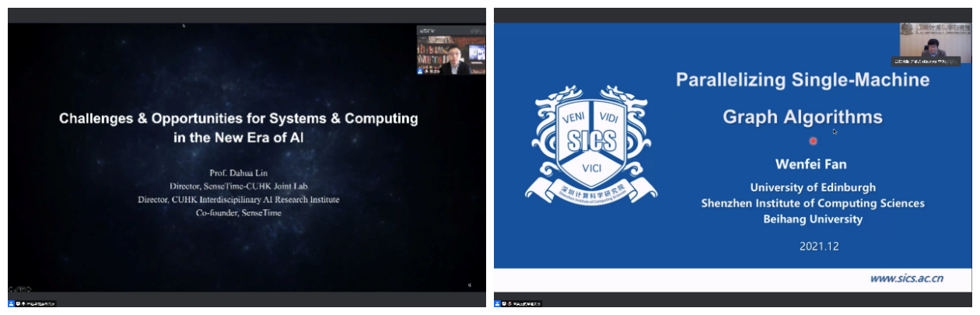Select Wenfei Fan's speaker video thumbnail
980x315 pixels.
coord(935,42)
